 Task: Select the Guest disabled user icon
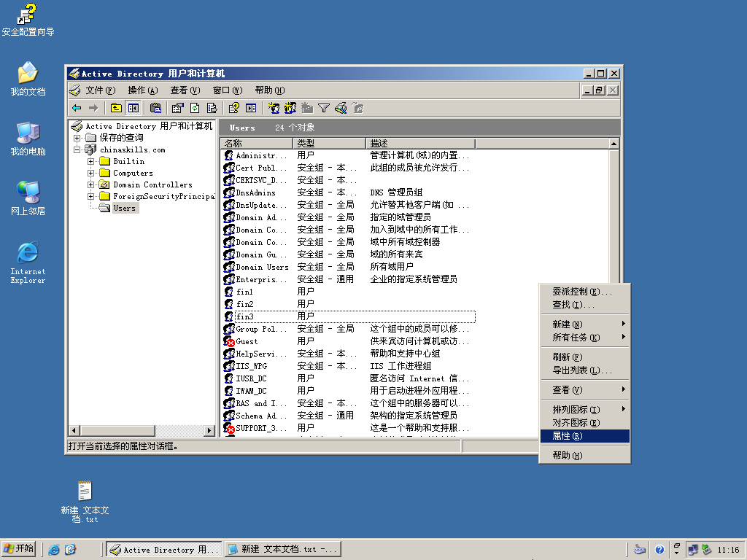[228, 341]
